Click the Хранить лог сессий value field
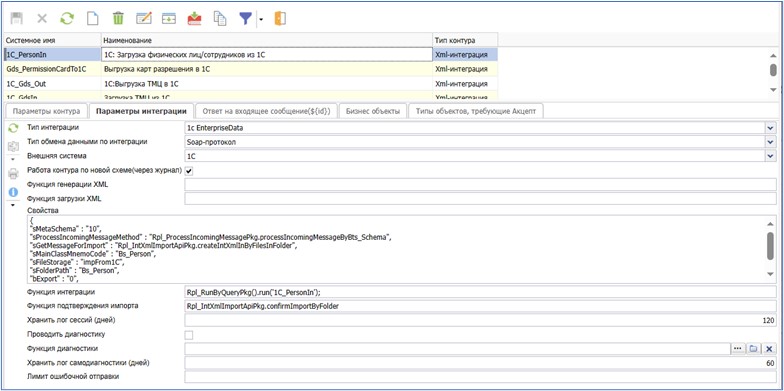The height and width of the screenshot is (391, 784). click(480, 320)
